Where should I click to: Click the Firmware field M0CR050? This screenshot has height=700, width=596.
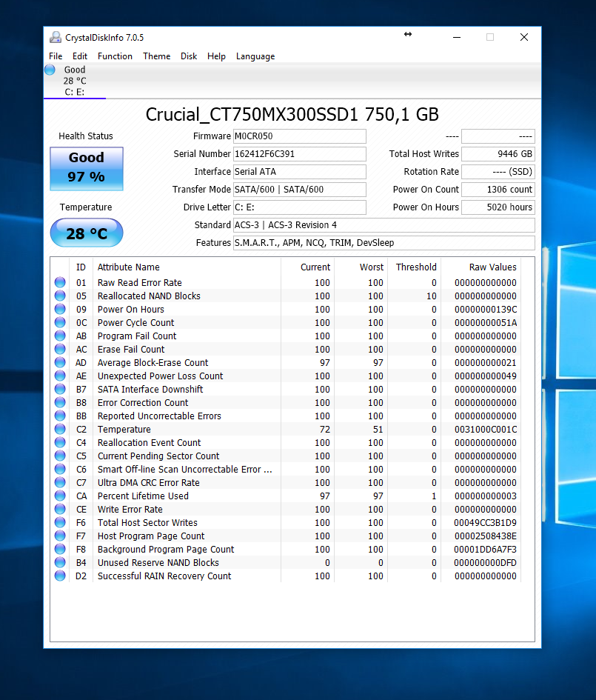[x=299, y=136]
